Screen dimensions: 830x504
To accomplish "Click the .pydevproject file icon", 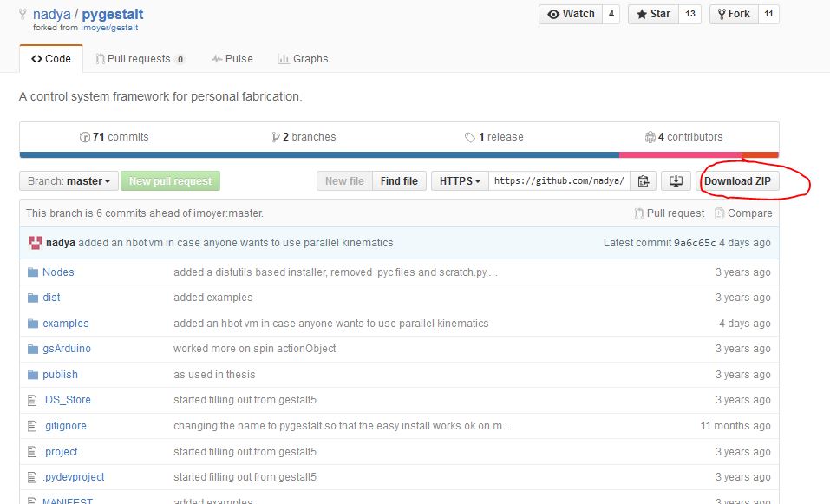I will tap(32, 477).
